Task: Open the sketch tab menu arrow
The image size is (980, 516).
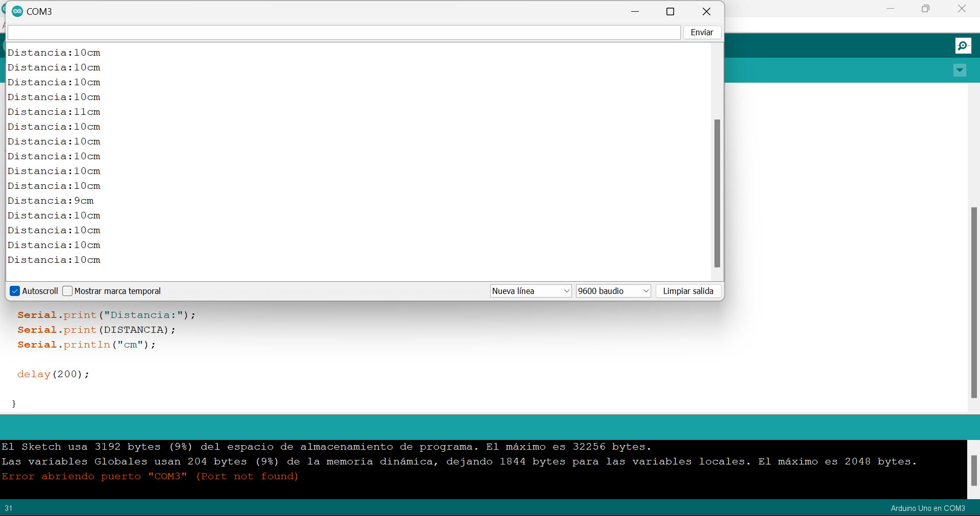Action: click(x=960, y=70)
